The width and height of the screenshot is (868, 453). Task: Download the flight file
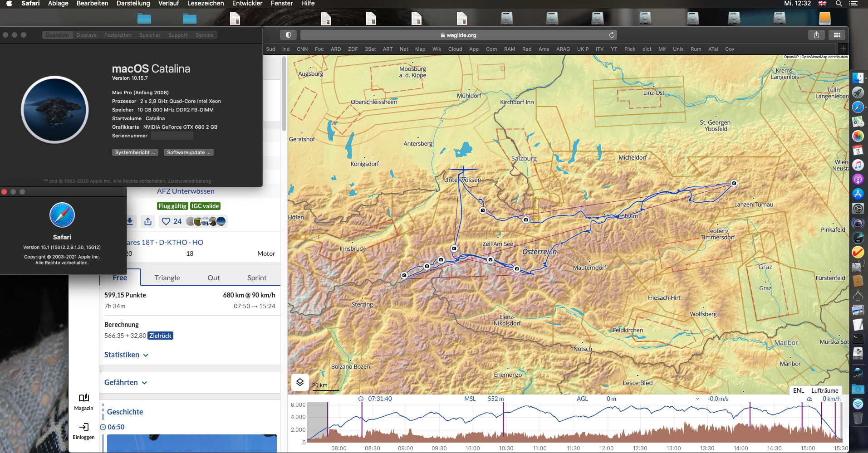[130, 221]
